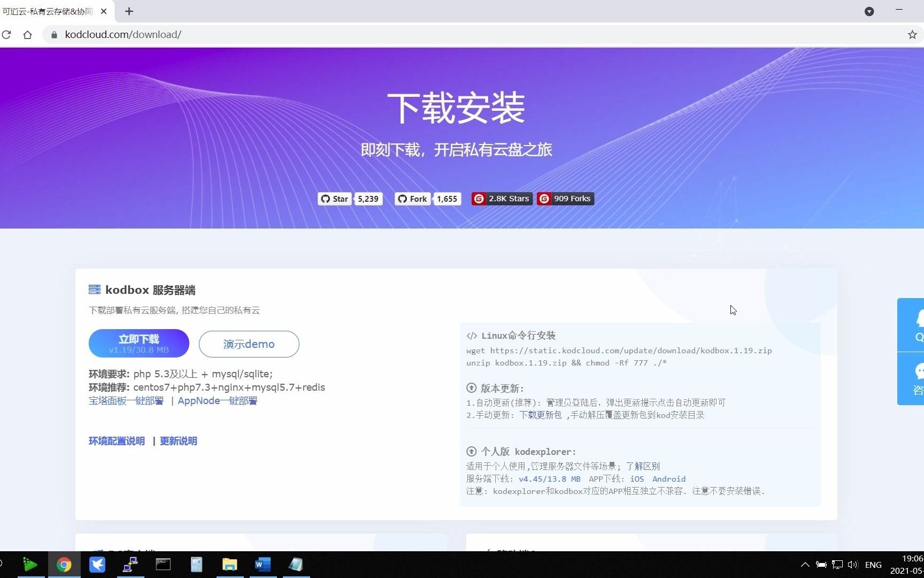Open the network computers app in the taskbar
Screen dimensions: 924x578
tap(130, 565)
